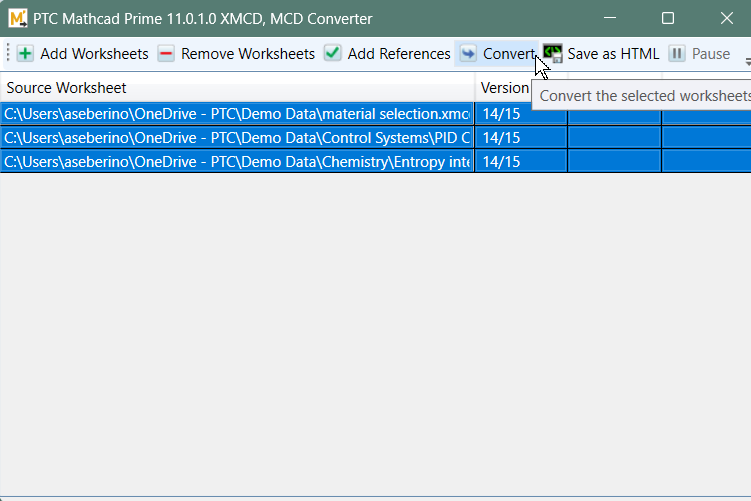Image resolution: width=751 pixels, height=501 pixels.
Task: Click the Convert arrow icon
Action: [x=468, y=54]
